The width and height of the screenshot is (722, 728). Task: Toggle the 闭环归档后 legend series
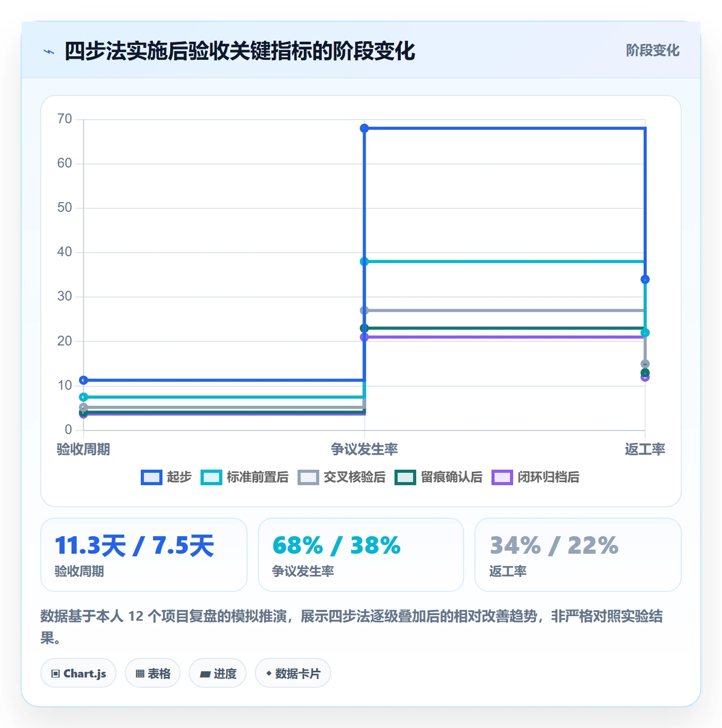point(536,477)
